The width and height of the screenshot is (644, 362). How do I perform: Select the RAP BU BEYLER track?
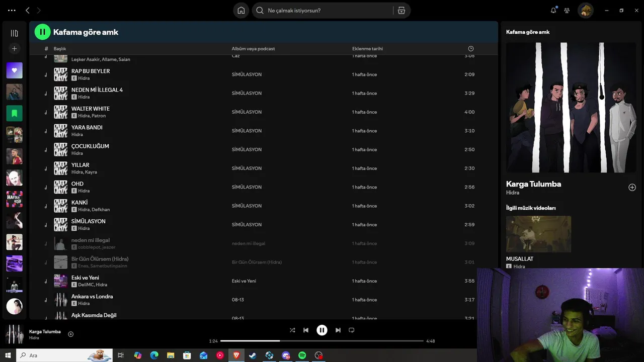tap(263, 74)
